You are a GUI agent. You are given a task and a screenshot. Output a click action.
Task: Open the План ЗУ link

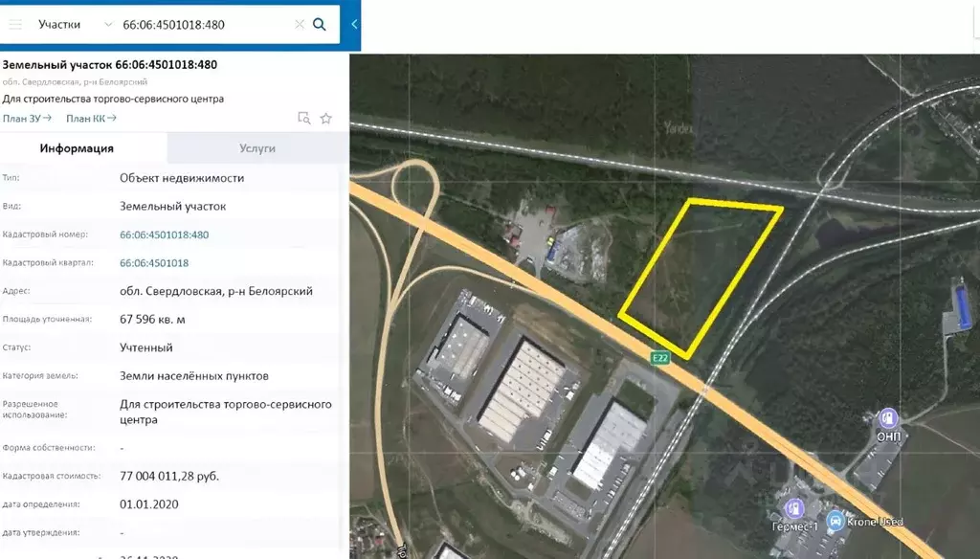click(x=27, y=119)
